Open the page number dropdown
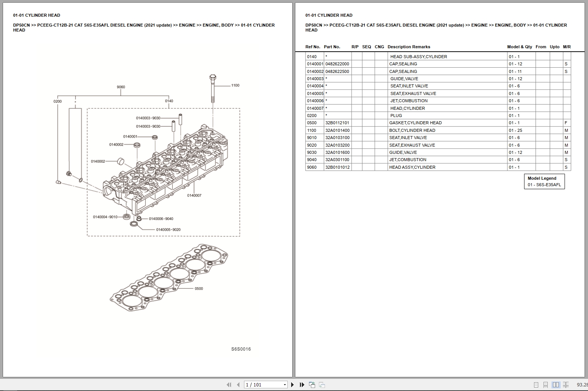Viewport: 588px width, 391px height. pos(284,385)
